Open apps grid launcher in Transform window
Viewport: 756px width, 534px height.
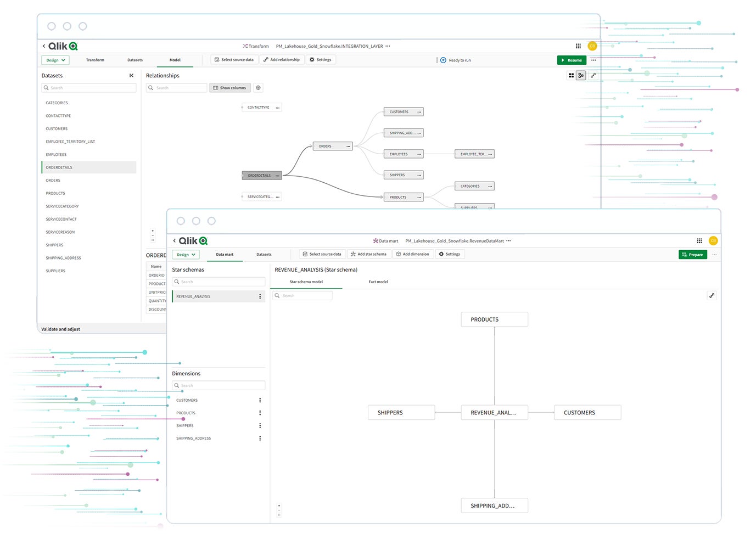[x=578, y=46]
